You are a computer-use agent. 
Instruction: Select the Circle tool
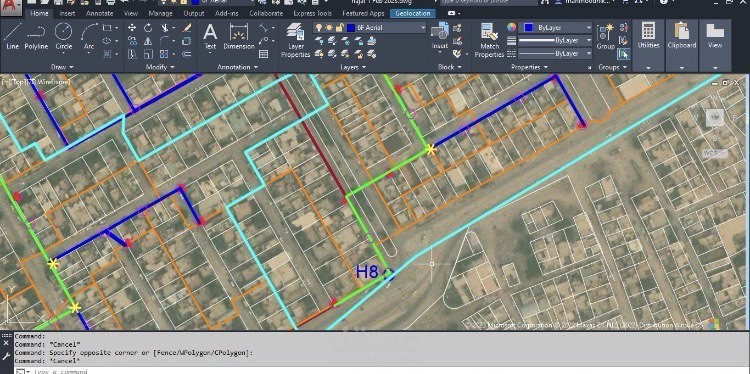tap(63, 36)
